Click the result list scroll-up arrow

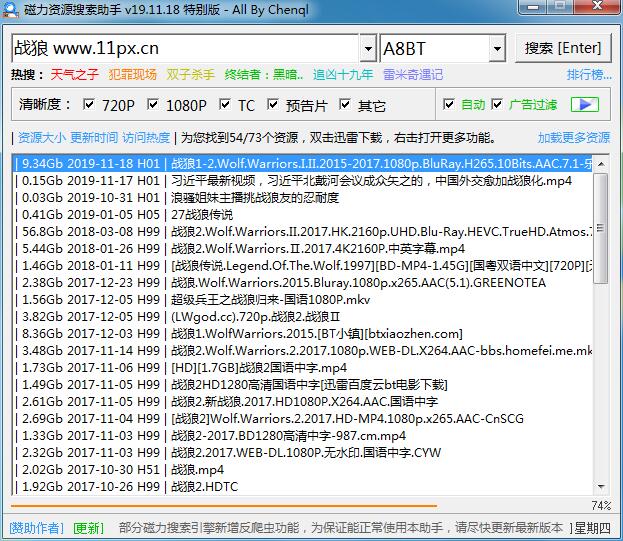click(x=601, y=164)
